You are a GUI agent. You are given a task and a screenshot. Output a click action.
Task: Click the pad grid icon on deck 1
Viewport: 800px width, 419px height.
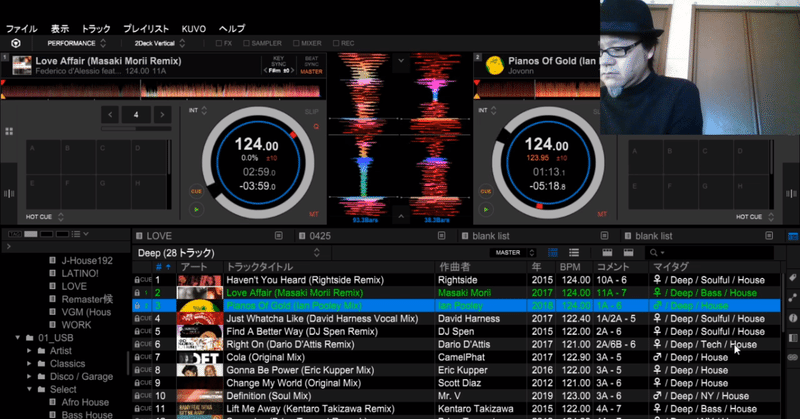9,132
